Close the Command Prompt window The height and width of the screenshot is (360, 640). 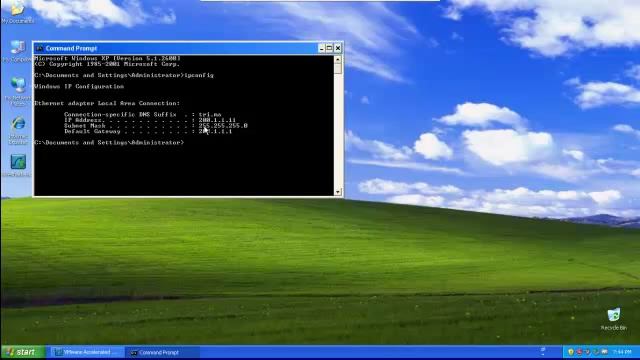(x=338, y=48)
